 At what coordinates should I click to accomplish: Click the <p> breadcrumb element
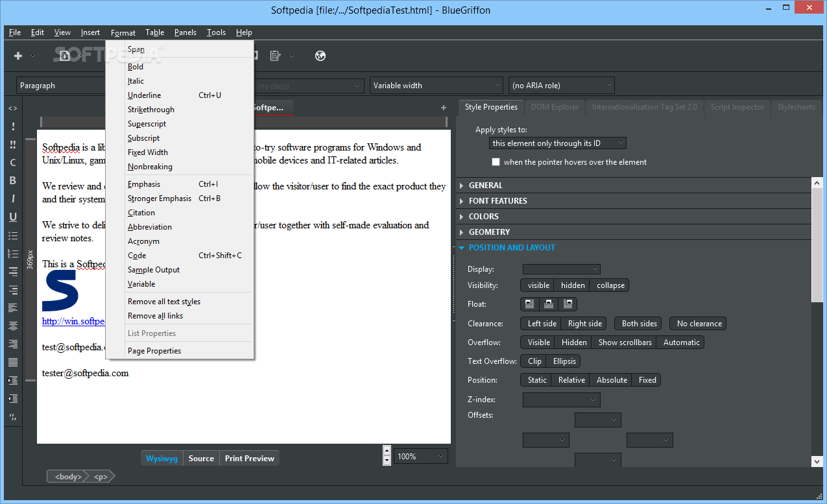[x=101, y=477]
